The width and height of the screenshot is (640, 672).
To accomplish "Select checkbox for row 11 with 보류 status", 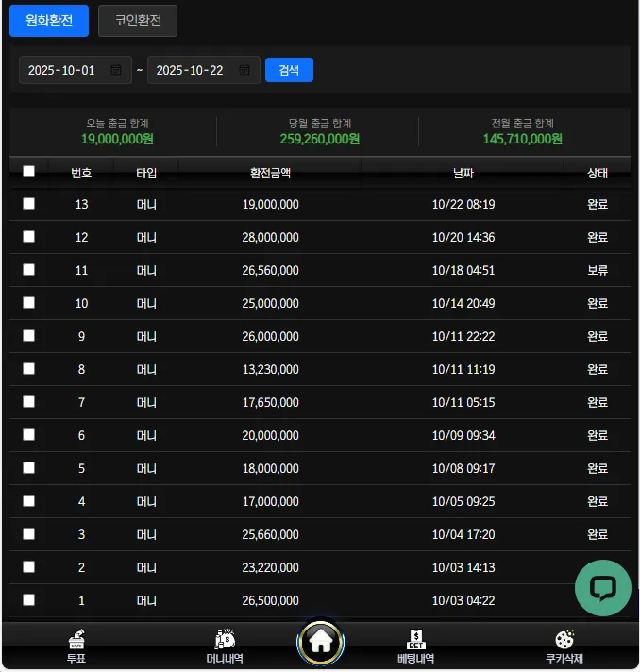I will point(28,270).
